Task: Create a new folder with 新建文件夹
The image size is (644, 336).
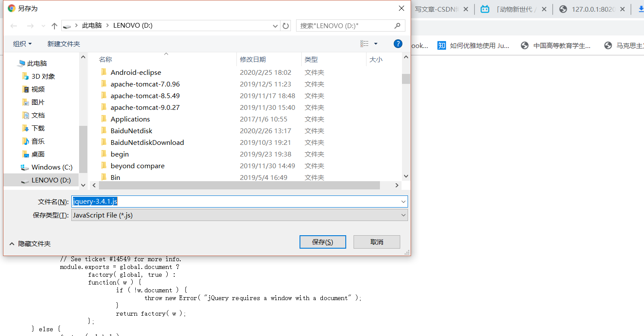Action: pos(63,43)
